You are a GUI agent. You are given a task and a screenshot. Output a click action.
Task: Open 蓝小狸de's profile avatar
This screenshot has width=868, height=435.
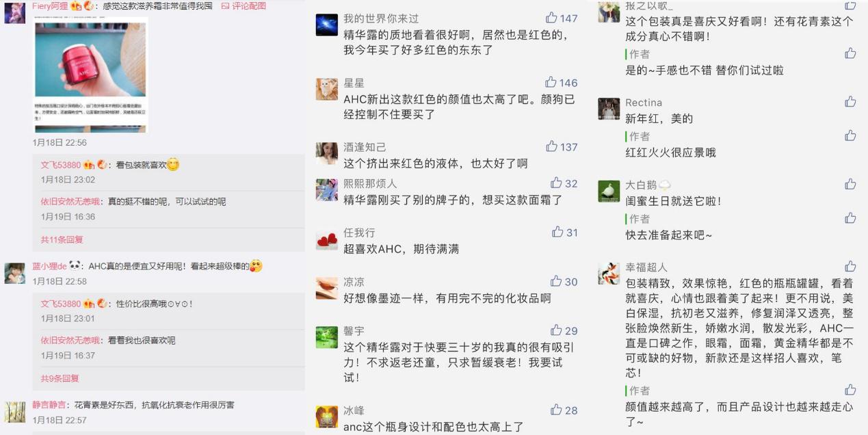click(x=15, y=273)
